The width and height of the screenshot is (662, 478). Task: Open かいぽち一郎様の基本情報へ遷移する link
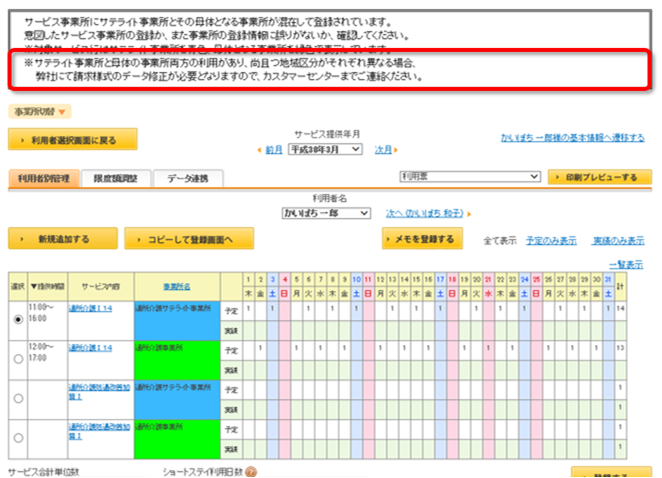tap(572, 138)
